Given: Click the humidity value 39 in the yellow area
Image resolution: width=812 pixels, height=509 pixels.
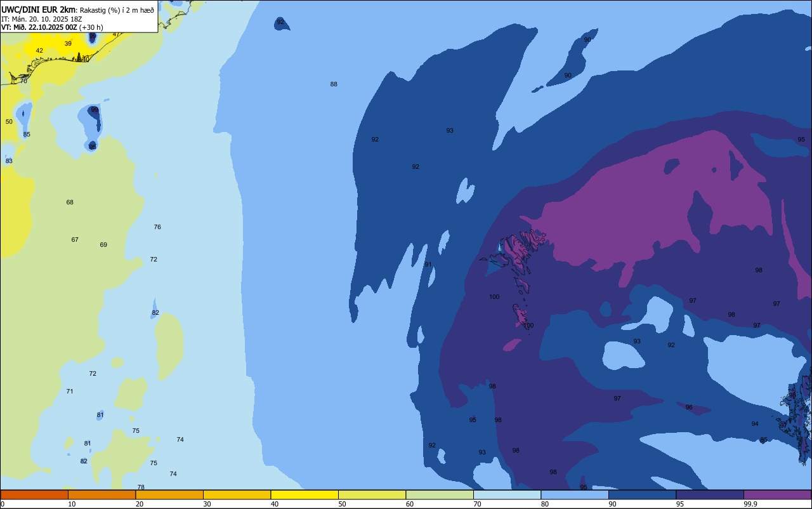Looking at the screenshot, I should (x=68, y=44).
